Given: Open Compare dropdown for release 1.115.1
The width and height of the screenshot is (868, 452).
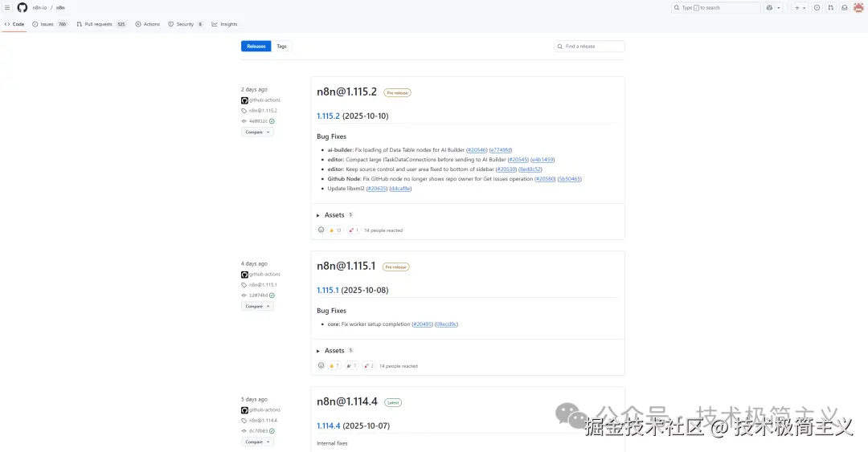Looking at the screenshot, I should [257, 307].
